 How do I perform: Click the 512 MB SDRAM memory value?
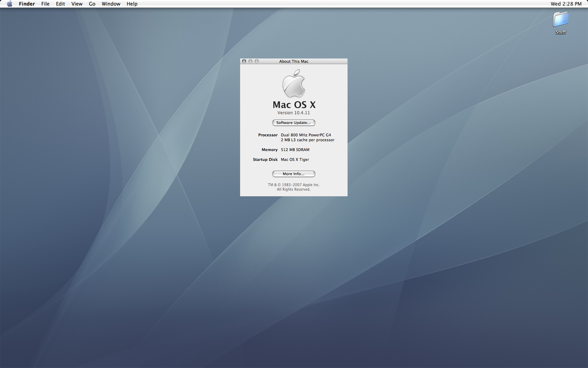tap(295, 150)
